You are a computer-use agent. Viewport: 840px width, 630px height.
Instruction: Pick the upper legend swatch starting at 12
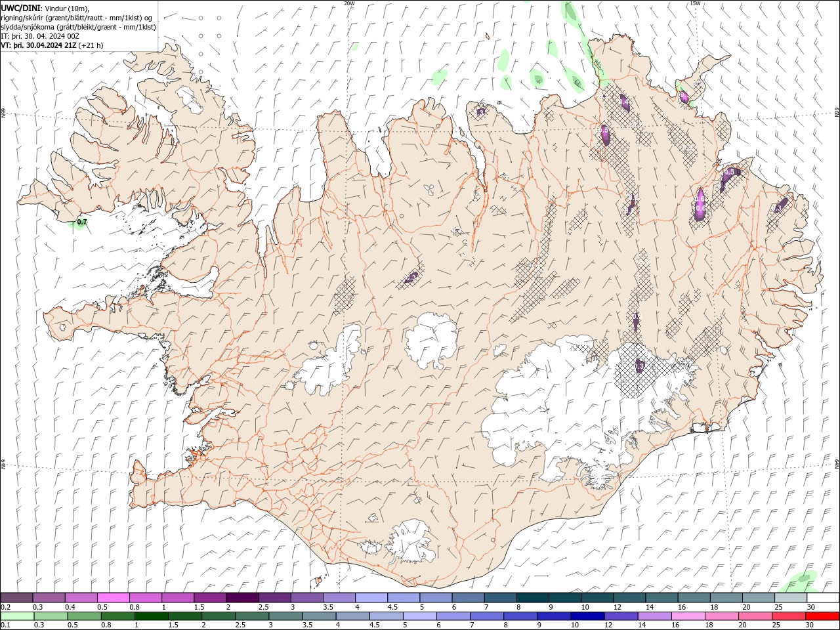[x=629, y=597]
